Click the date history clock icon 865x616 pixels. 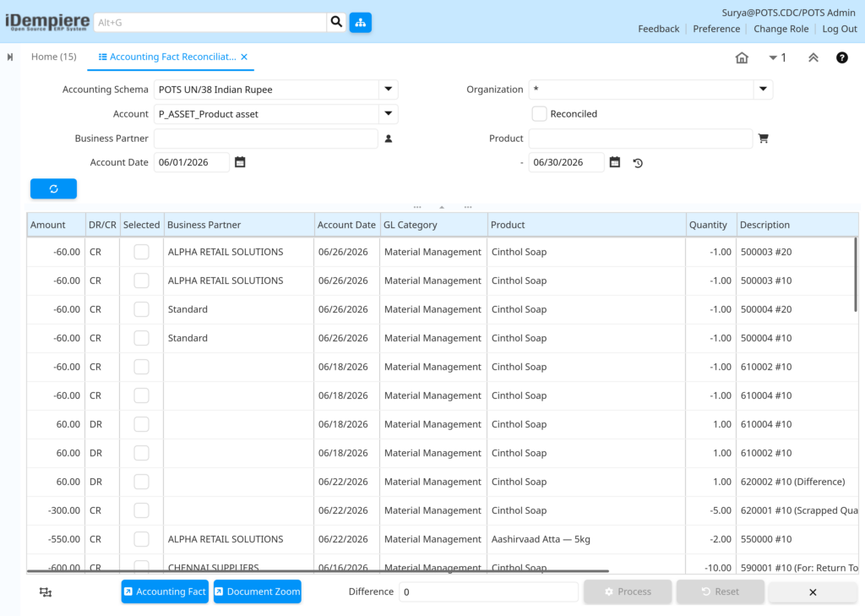point(638,163)
